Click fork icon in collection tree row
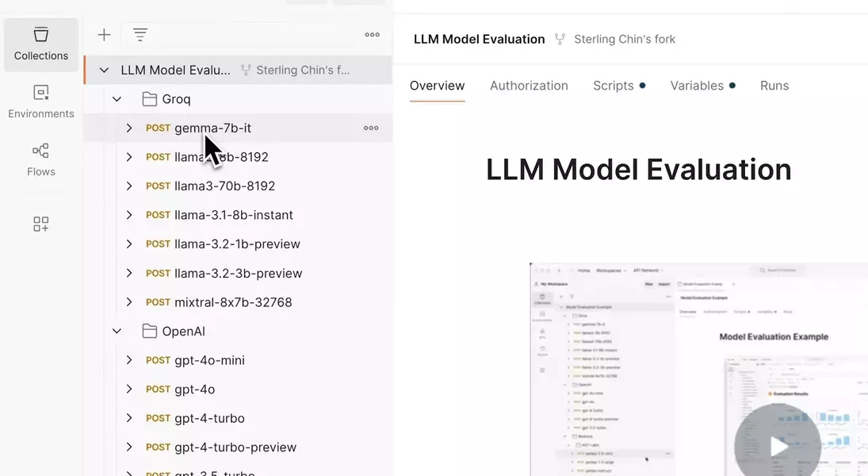 point(245,71)
